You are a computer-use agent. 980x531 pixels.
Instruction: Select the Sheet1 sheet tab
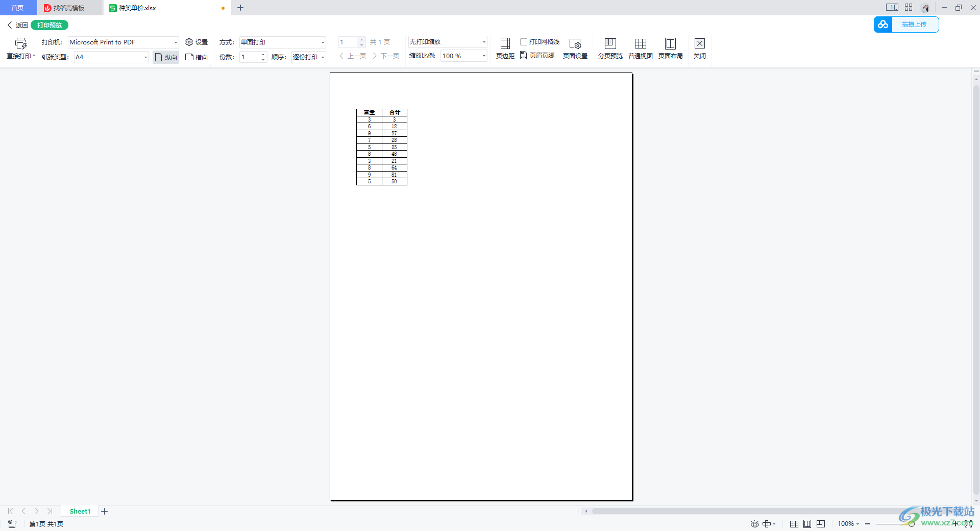pos(80,511)
